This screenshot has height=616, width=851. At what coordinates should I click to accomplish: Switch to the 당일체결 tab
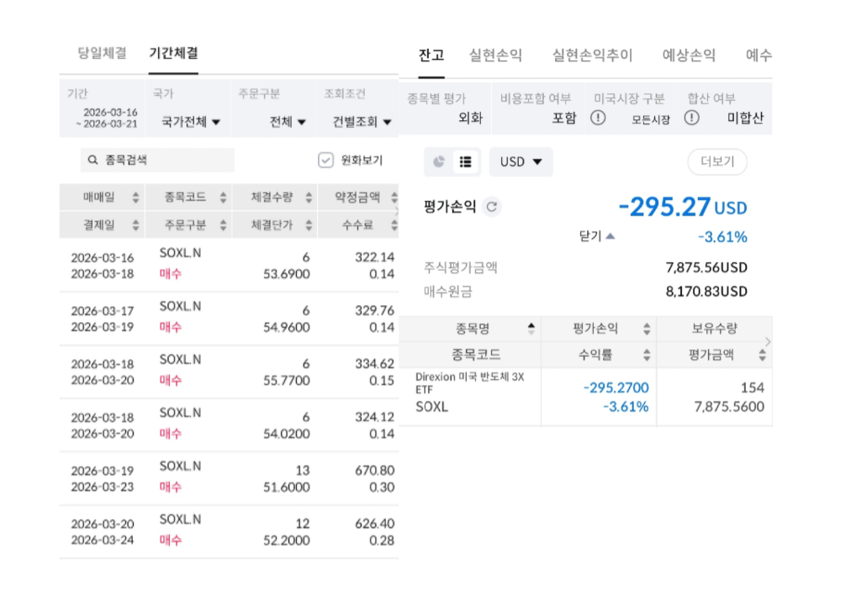[x=102, y=53]
